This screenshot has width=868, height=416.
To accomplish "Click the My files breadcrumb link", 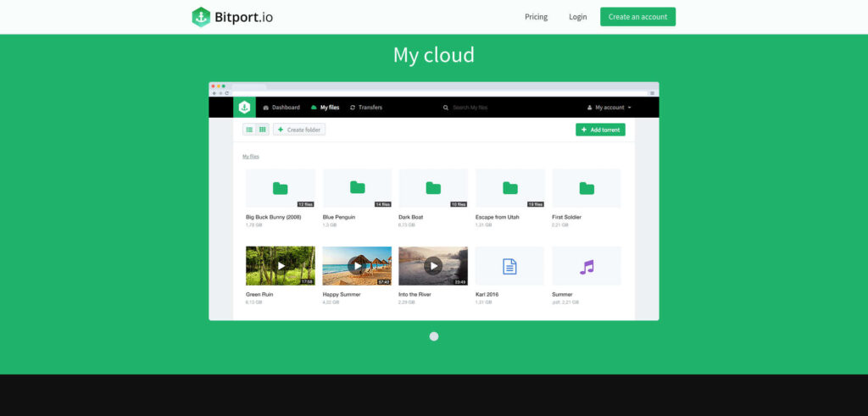I will point(251,157).
